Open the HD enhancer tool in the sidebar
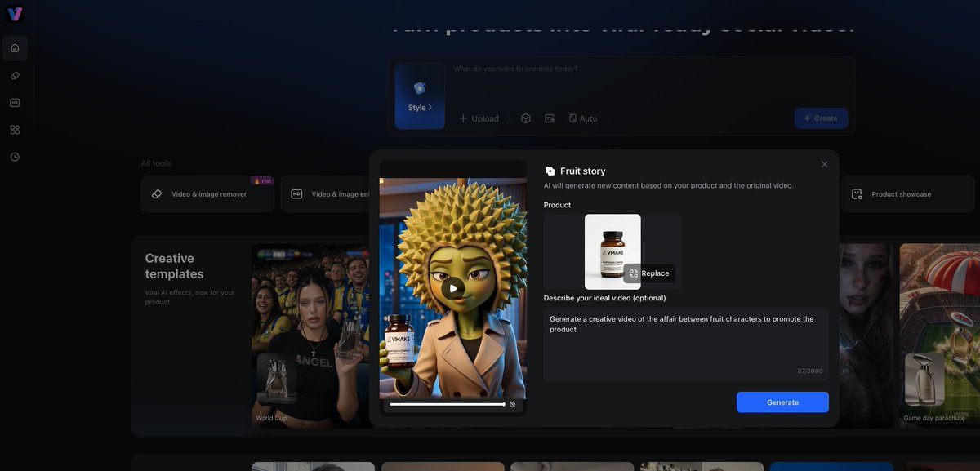Viewport: 980px width, 471px height. [x=15, y=102]
